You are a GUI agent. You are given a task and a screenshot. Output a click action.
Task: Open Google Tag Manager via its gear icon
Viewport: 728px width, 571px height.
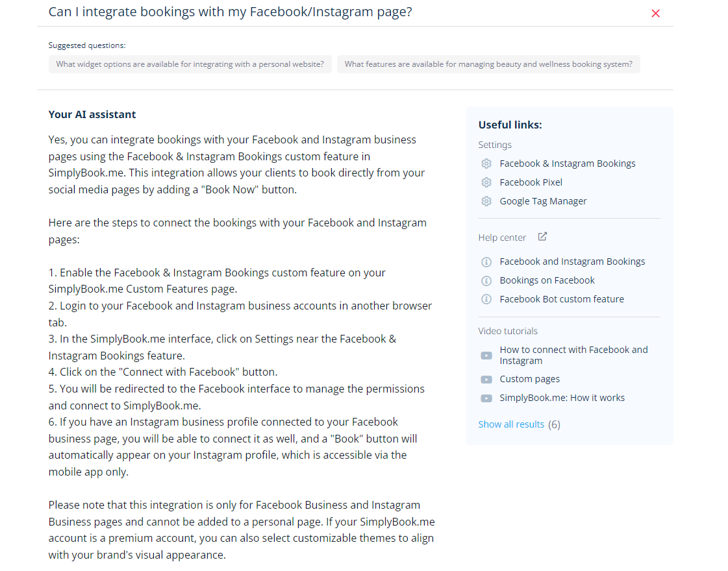[486, 201]
